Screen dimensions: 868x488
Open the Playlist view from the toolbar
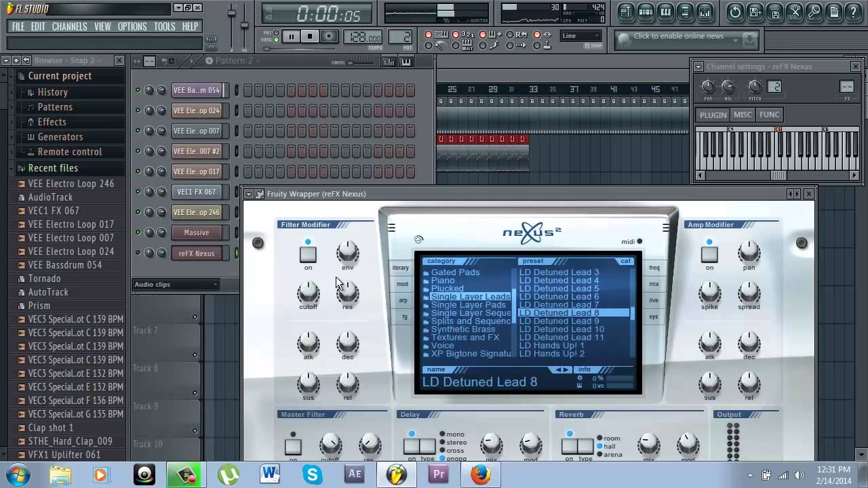point(626,12)
